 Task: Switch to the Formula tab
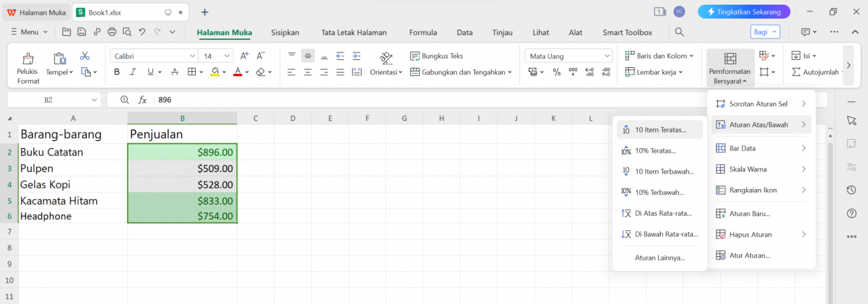423,32
